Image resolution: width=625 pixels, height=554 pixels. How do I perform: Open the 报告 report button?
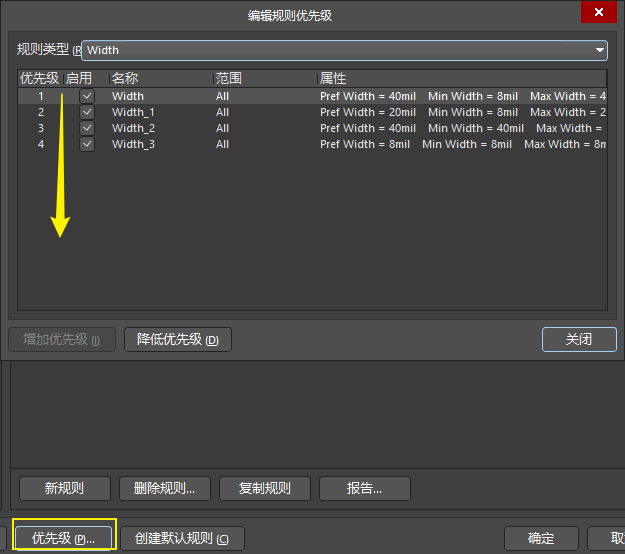click(x=364, y=488)
